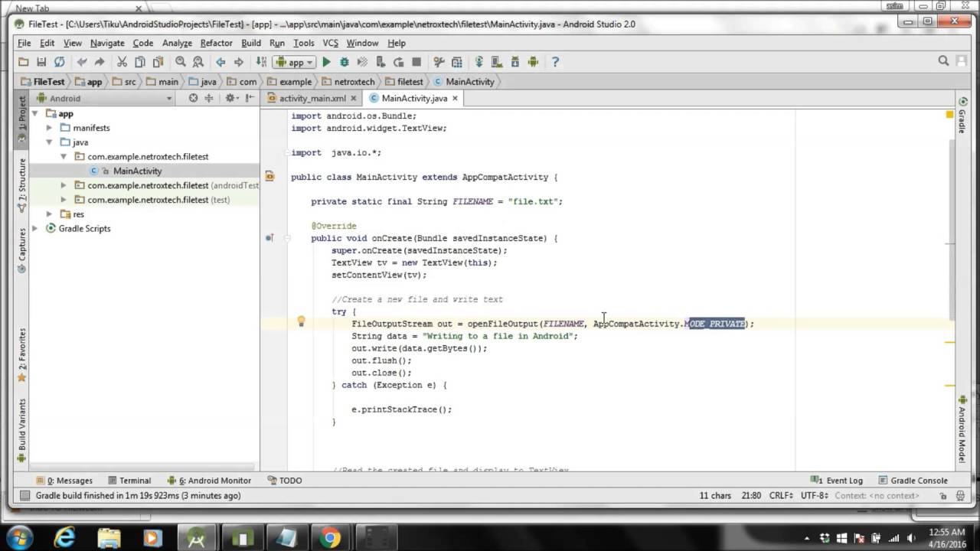Click the Undo arrow icon
The width and height of the screenshot is (980, 551).
click(82, 62)
